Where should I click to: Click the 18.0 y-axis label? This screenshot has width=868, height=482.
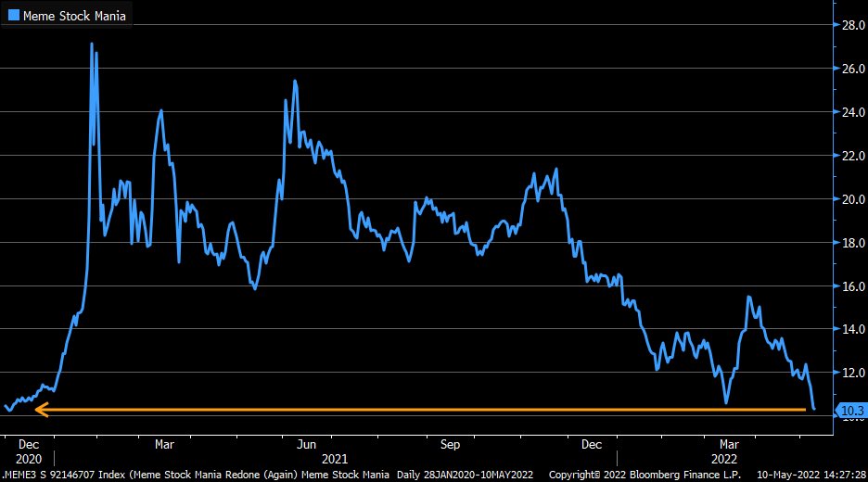(x=853, y=243)
